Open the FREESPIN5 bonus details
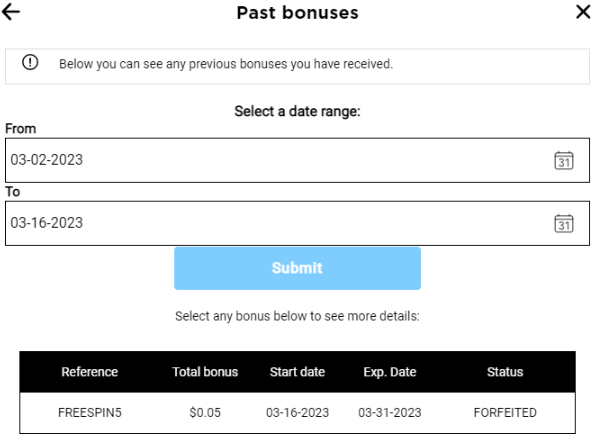Screen dimensions: 591x442 point(90,413)
